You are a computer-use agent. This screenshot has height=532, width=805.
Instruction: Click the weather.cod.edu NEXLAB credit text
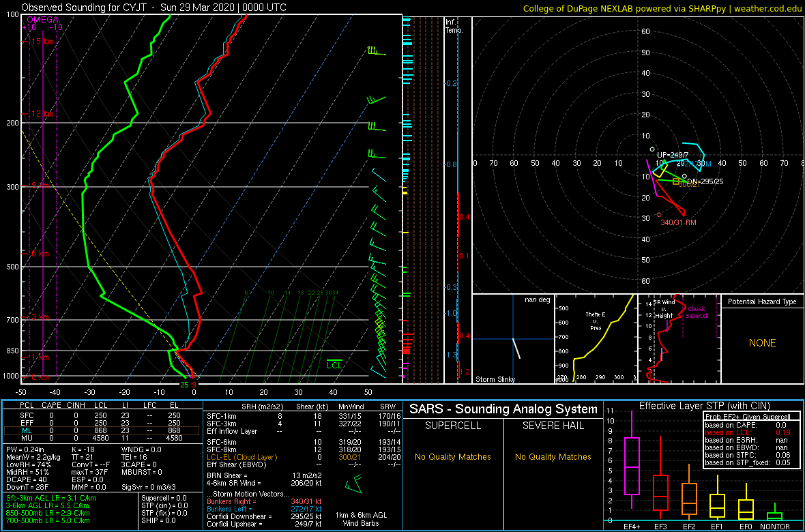(x=663, y=8)
